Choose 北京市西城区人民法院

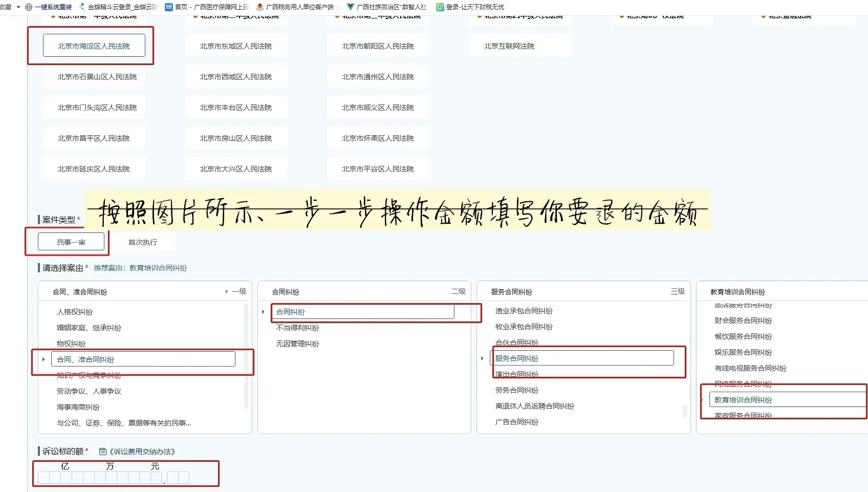236,76
